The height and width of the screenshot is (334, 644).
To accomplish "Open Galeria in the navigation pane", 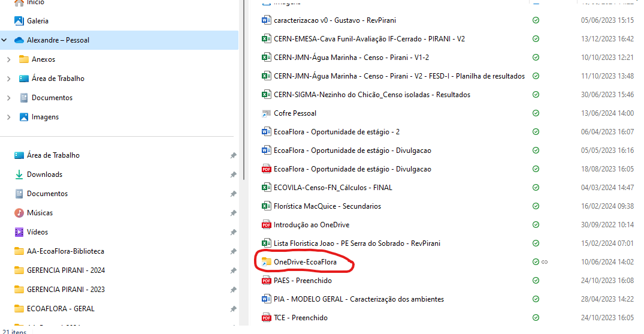I will [37, 20].
